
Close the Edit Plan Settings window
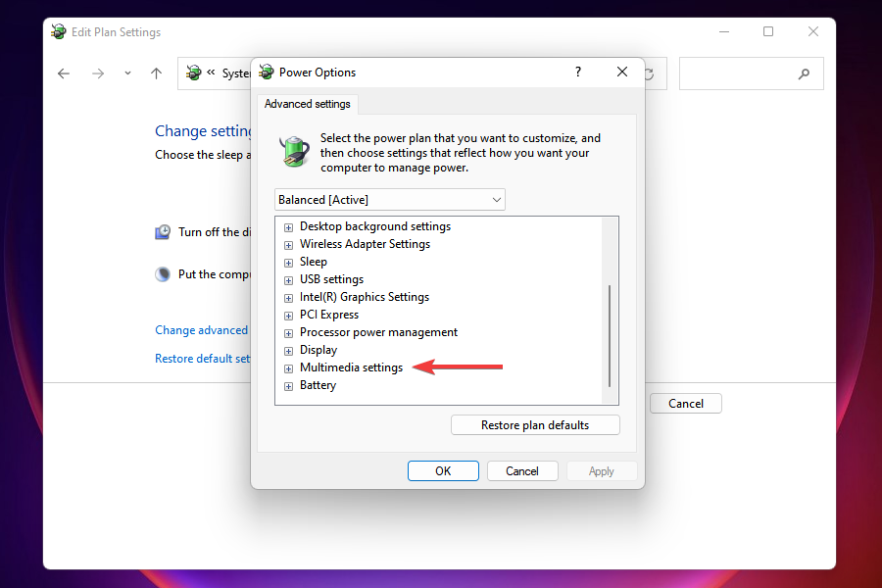coord(813,32)
